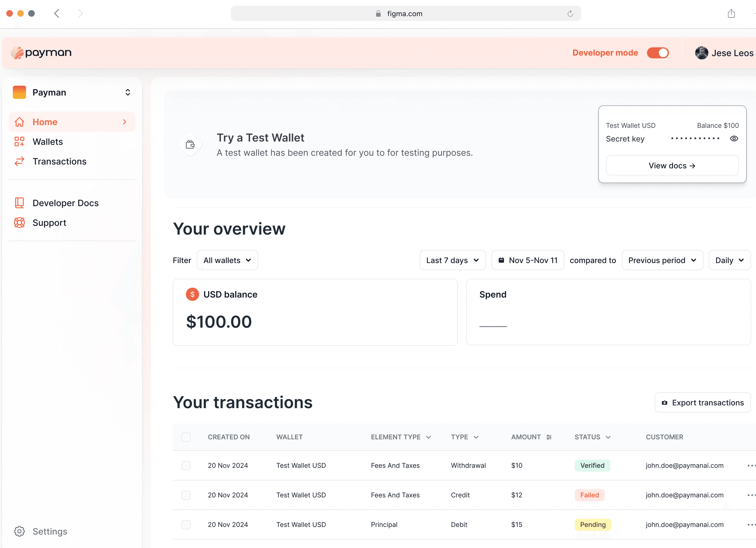Click Jese Leos profile avatar

pos(701,53)
